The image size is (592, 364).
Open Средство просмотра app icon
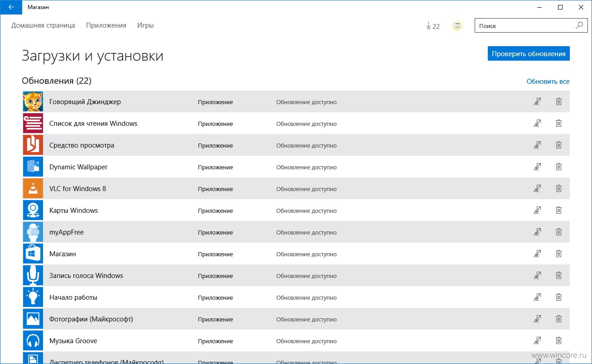[x=33, y=145]
